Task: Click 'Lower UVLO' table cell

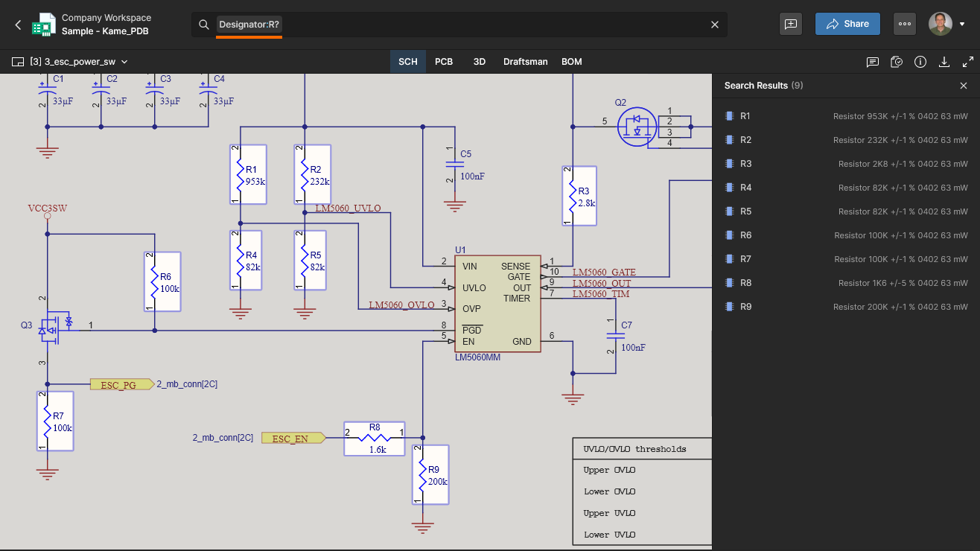Action: 610,535
